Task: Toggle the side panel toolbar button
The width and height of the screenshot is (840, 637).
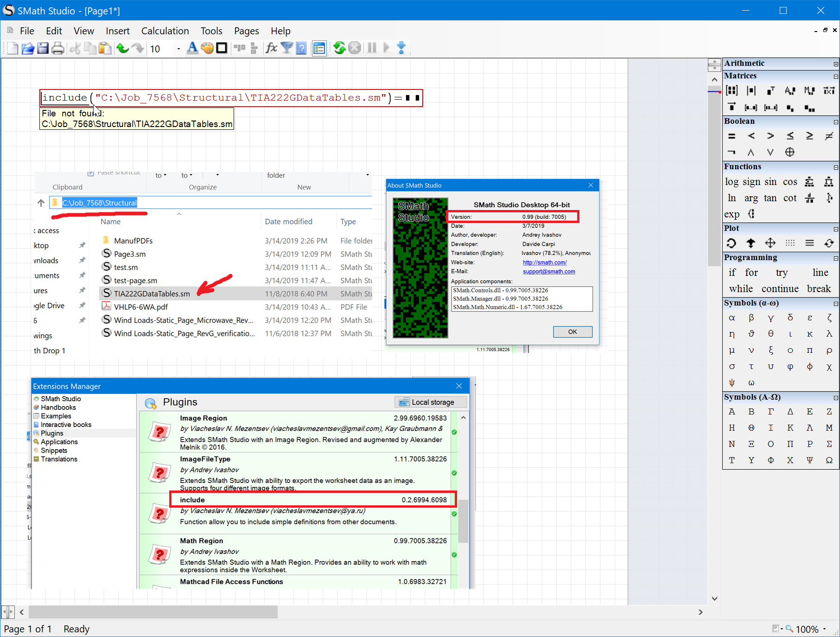Action: [x=319, y=48]
